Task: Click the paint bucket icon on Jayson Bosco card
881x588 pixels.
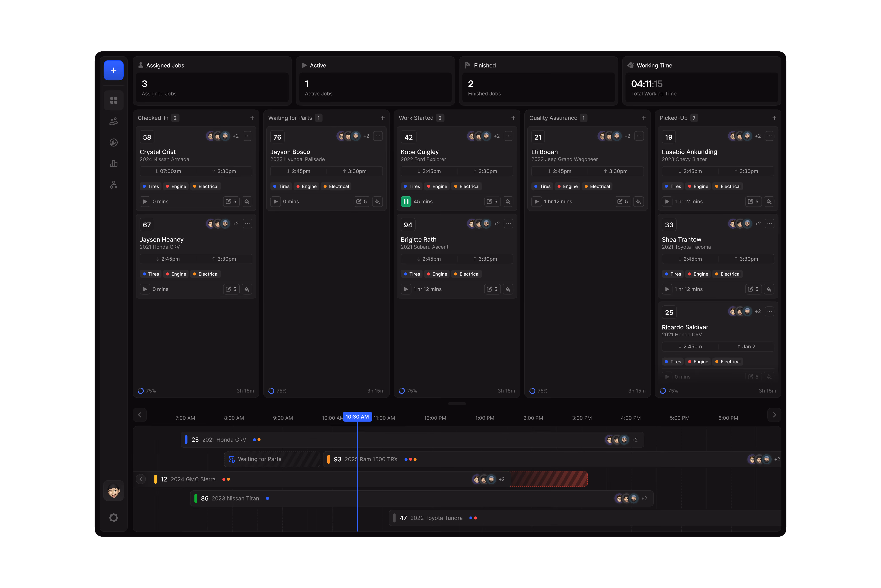Action: (377, 201)
